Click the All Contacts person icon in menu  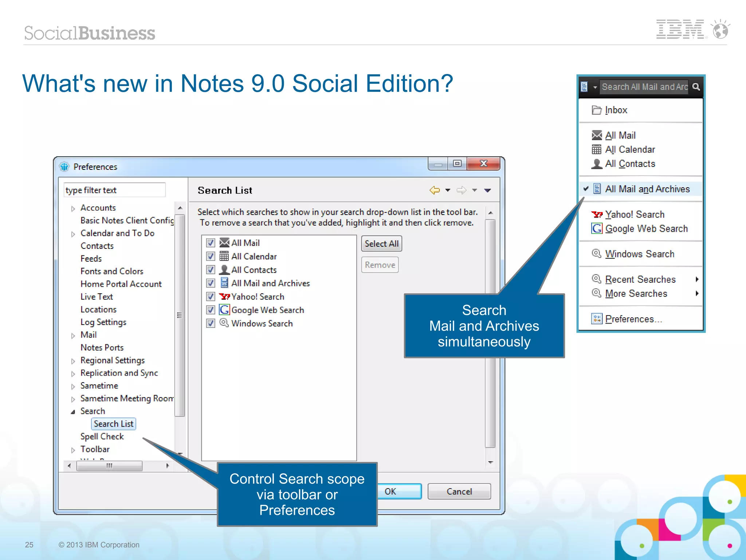click(597, 164)
